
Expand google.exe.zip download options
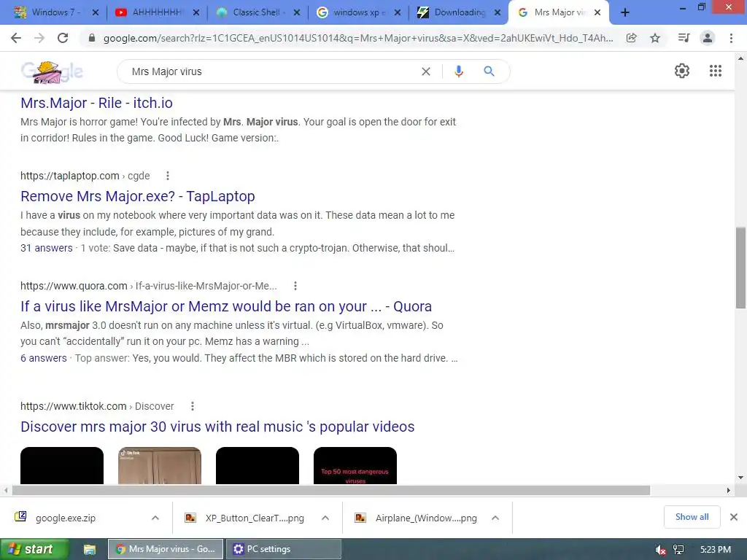155,518
